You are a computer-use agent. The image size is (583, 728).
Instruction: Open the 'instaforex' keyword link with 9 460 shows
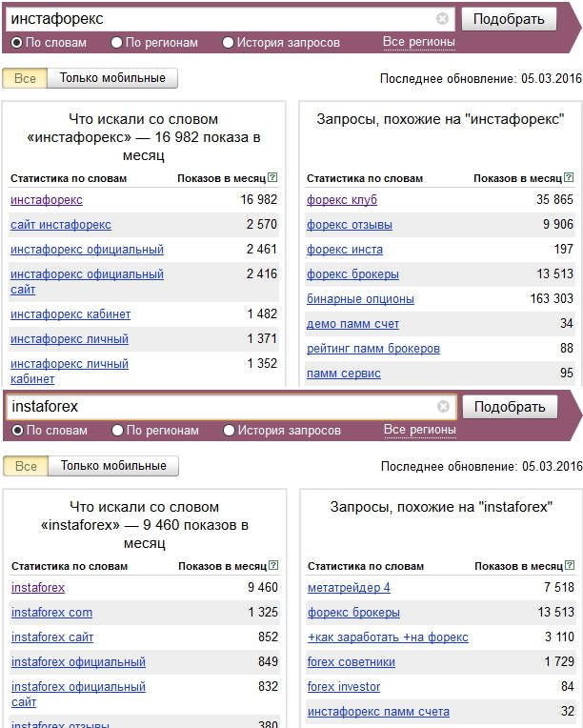pyautogui.click(x=38, y=588)
